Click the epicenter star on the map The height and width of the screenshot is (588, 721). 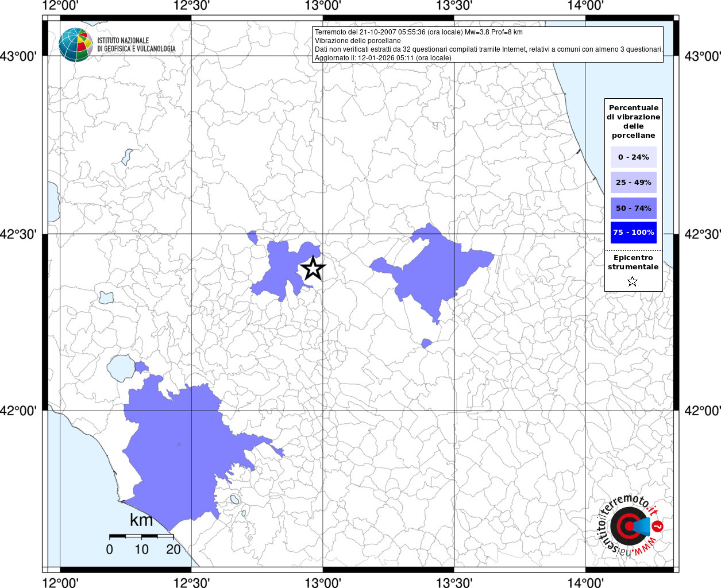click(313, 268)
